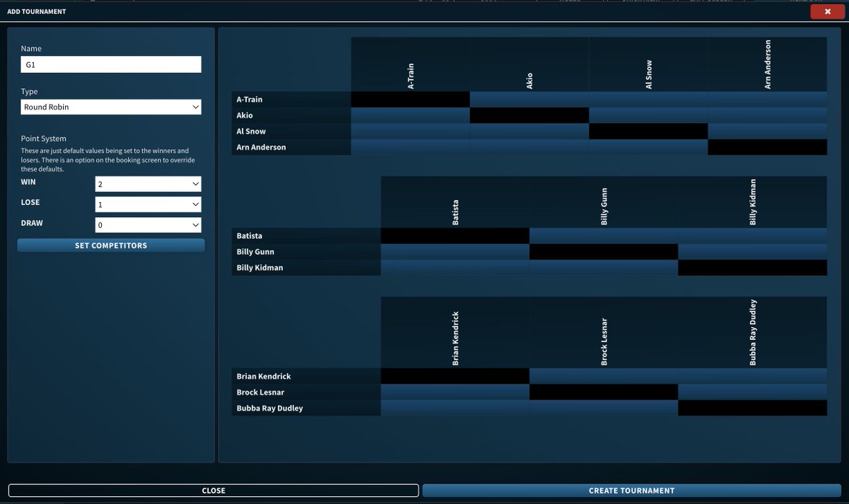The height and width of the screenshot is (504, 849).
Task: Select the Al Snow row label
Action: pyautogui.click(x=291, y=131)
